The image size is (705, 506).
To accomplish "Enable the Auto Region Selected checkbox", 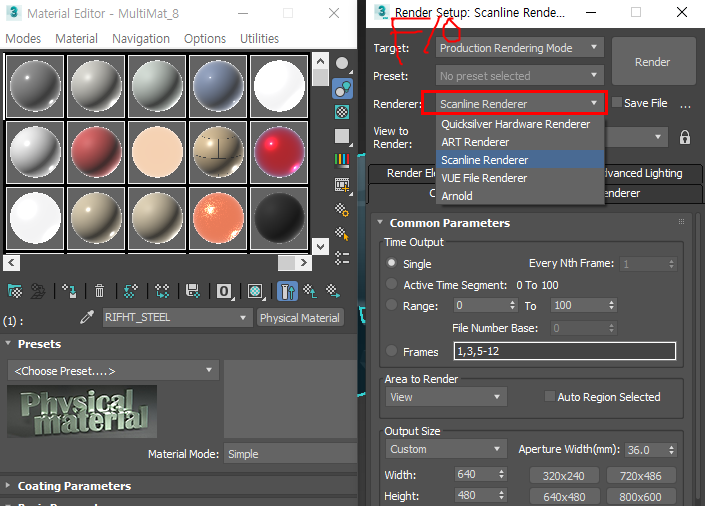I will [x=549, y=396].
